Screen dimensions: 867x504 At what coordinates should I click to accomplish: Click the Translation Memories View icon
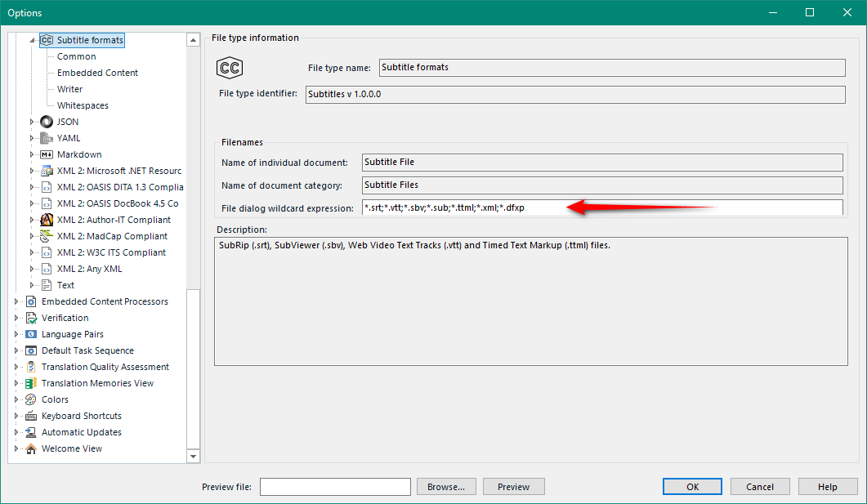[x=29, y=382]
